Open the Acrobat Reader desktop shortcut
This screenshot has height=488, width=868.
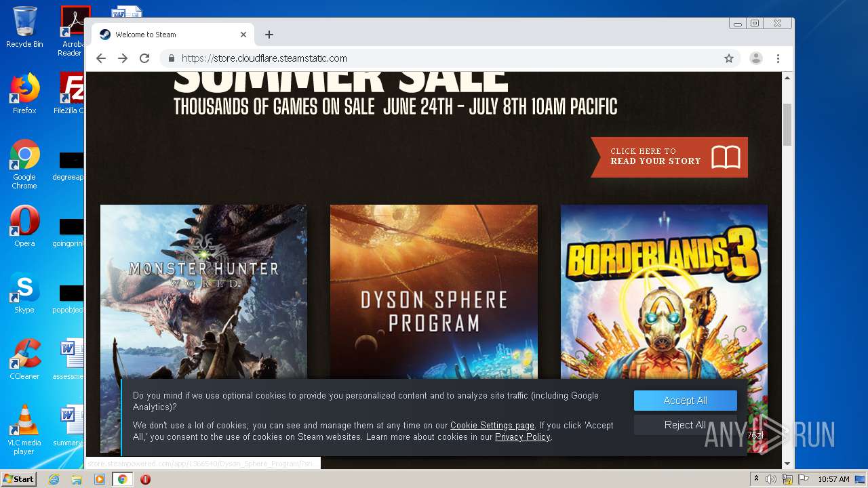(x=72, y=31)
